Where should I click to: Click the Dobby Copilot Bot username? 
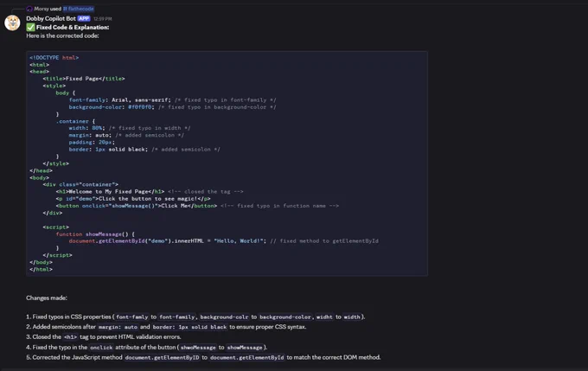(x=51, y=18)
